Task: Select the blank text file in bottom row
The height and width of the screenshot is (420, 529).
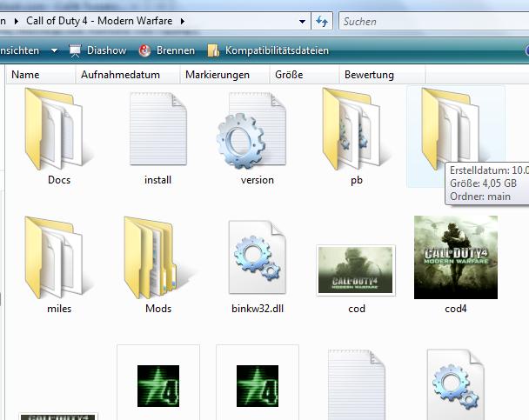Action: tap(356, 384)
